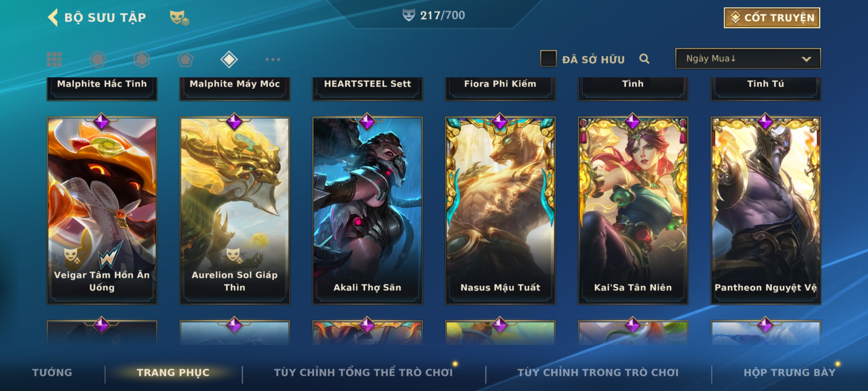Image resolution: width=868 pixels, height=391 pixels.
Task: Toggle the Đã Sở Hữu checkbox
Action: 548,59
